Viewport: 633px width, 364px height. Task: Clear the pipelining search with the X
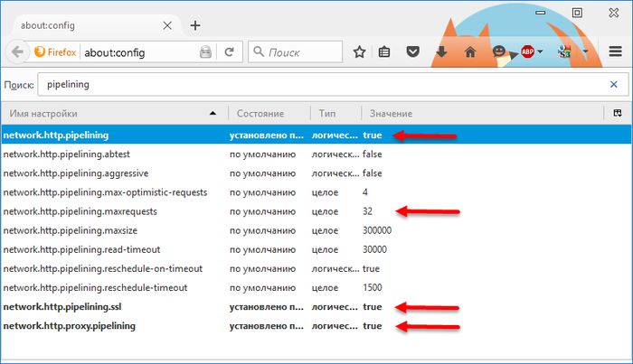coord(614,84)
